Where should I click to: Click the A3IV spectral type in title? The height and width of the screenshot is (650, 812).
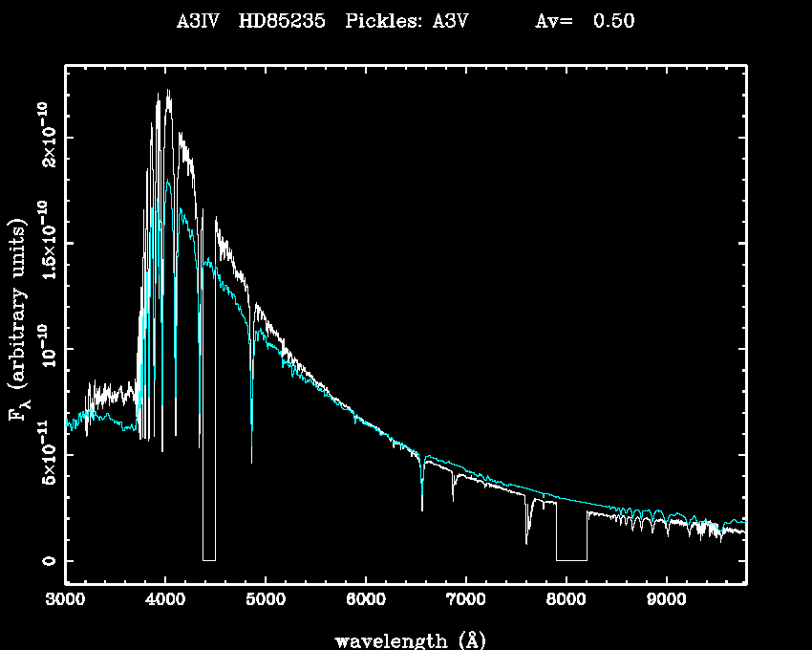pyautogui.click(x=197, y=22)
